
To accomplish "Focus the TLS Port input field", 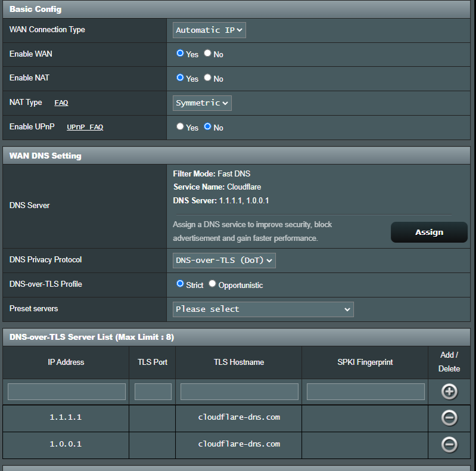I will [x=153, y=391].
